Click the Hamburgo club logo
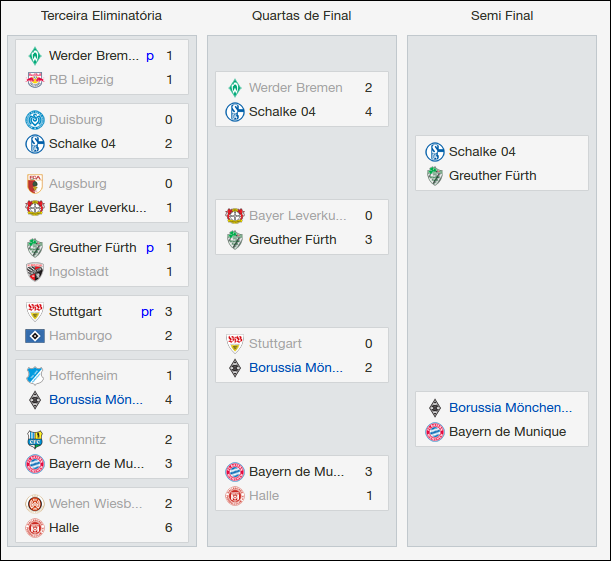611x561 pixels. click(x=35, y=336)
